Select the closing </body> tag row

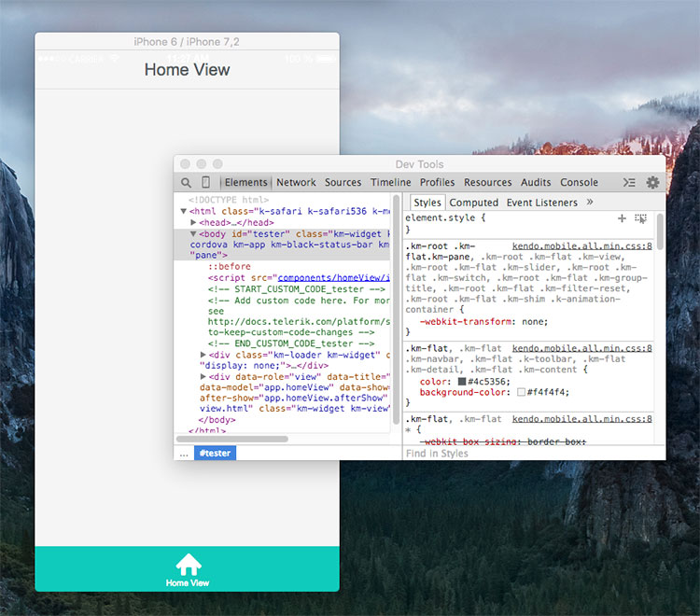(217, 420)
